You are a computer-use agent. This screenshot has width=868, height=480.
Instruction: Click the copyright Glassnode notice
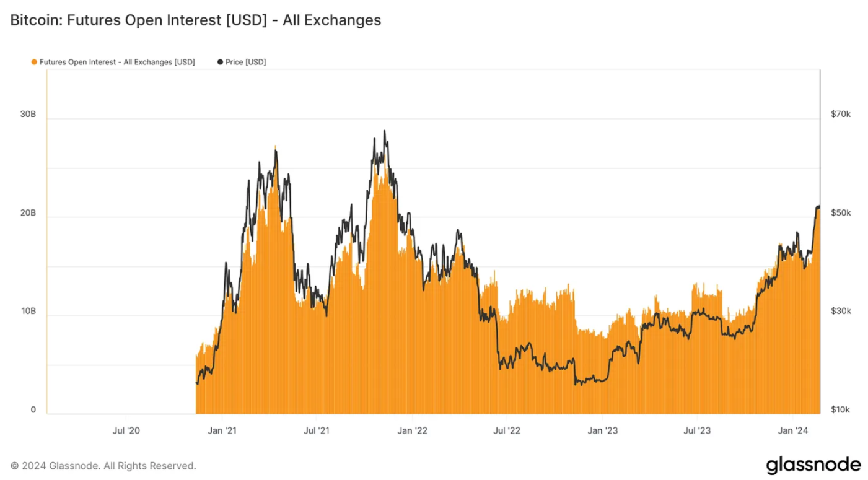[x=103, y=465]
